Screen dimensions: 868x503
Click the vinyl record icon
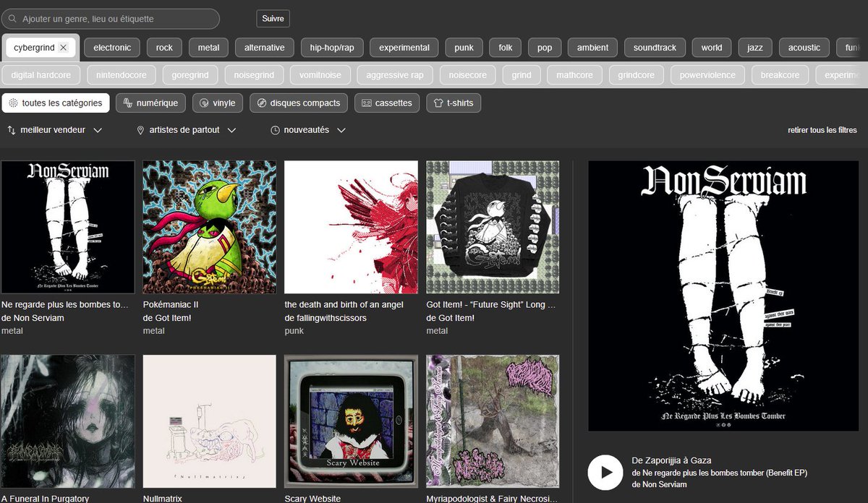[205, 103]
